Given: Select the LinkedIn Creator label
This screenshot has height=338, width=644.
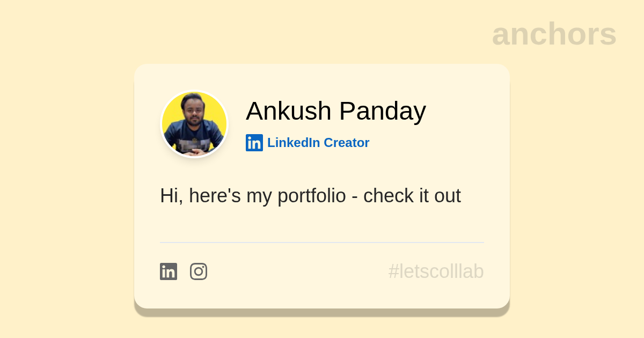Looking at the screenshot, I should tap(318, 143).
